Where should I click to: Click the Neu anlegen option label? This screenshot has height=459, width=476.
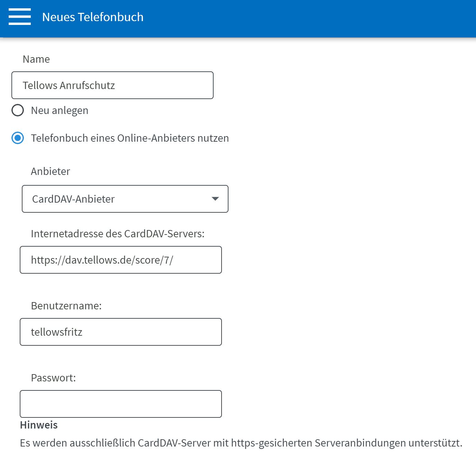60,111
